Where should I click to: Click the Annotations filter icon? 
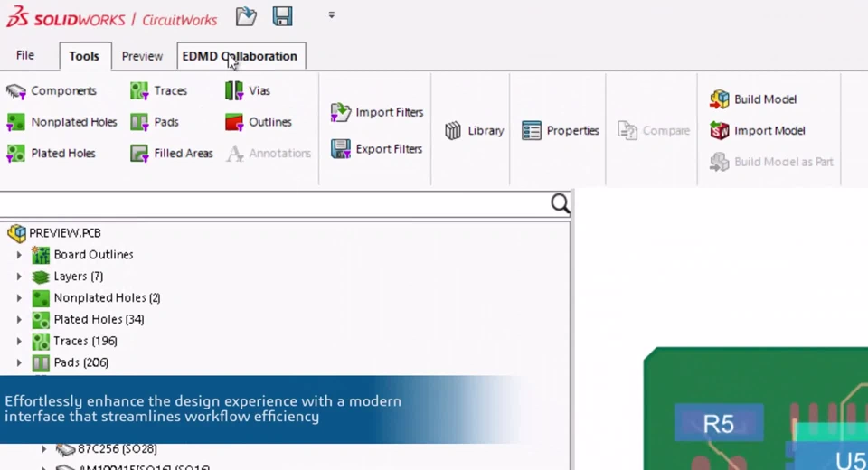[235, 154]
